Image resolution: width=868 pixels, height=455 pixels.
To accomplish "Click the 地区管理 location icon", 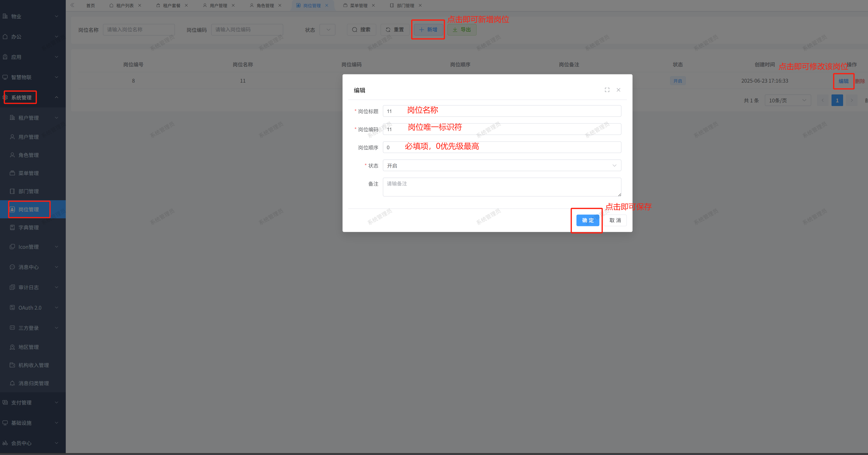I will pos(13,347).
